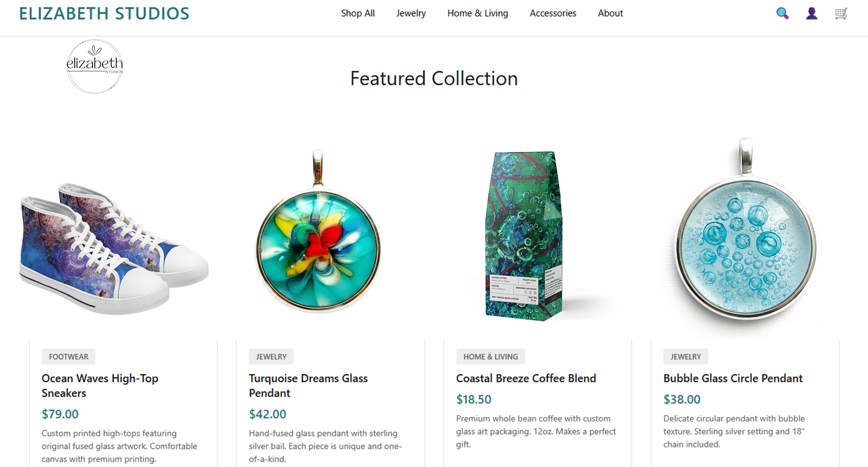Filter by the FOOTWEAR category tag
Viewport: 868px width, 467px height.
[x=69, y=357]
